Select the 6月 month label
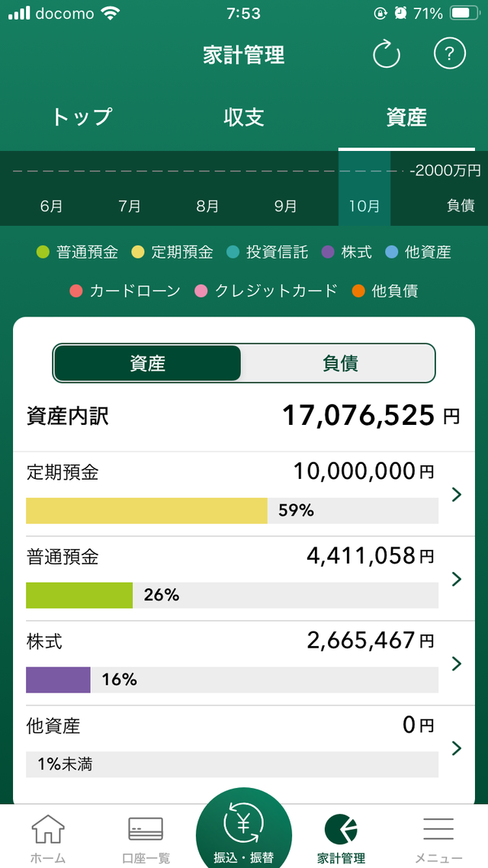This screenshot has height=868, width=488. click(51, 206)
